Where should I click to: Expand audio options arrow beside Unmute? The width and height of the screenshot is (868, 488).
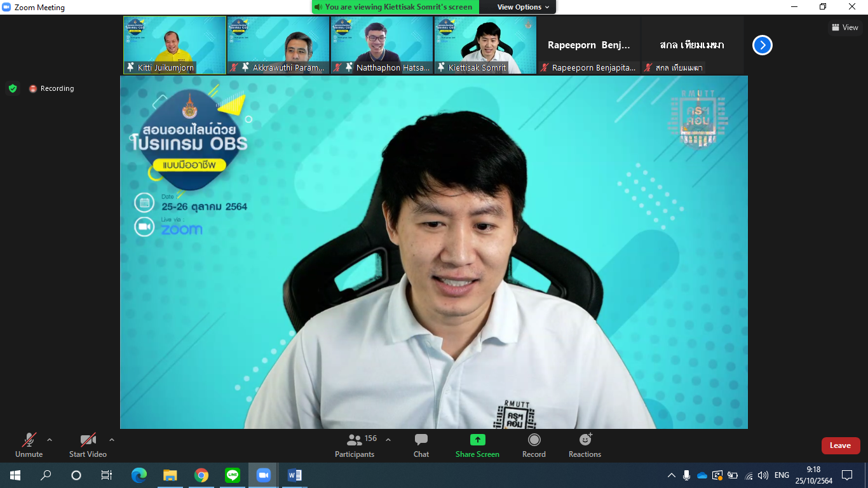click(50, 440)
